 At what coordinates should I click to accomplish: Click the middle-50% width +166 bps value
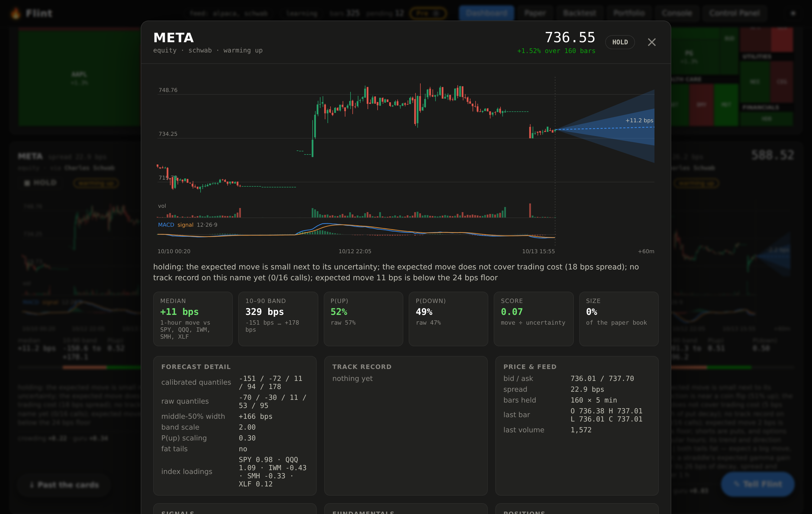click(x=255, y=416)
